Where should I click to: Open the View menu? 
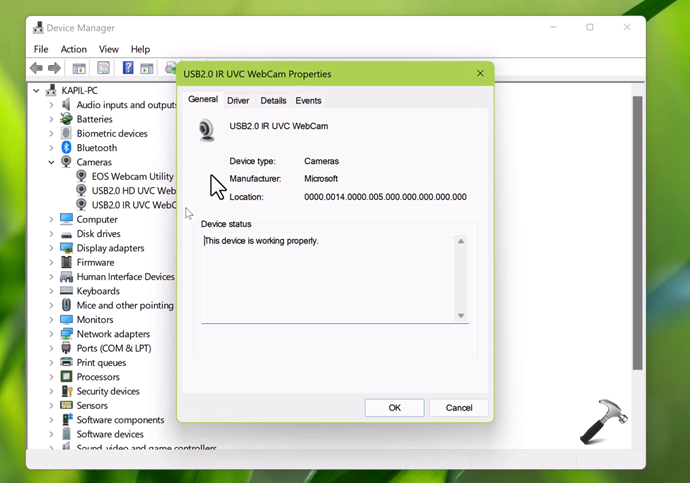108,49
